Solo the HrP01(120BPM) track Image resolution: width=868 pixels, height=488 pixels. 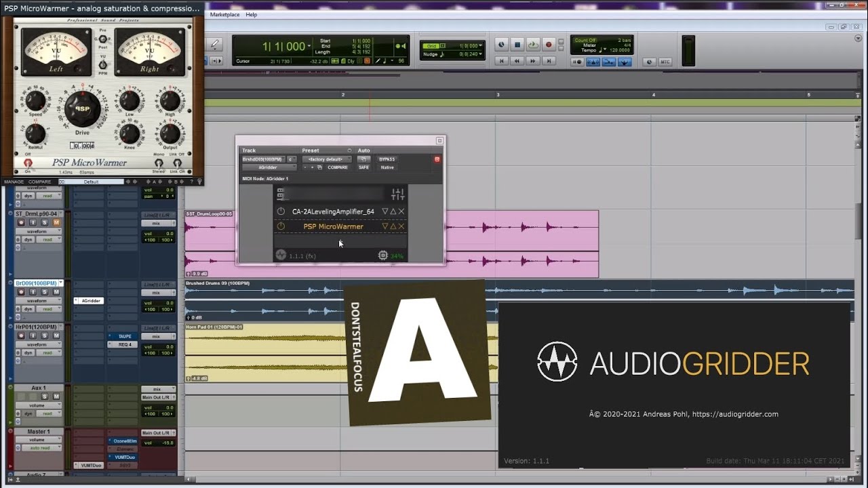[x=45, y=335]
